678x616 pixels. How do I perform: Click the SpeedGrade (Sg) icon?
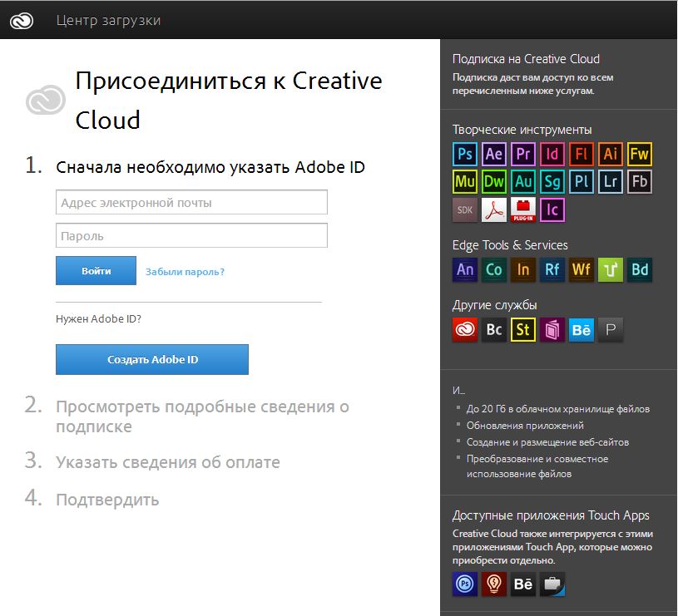click(552, 181)
